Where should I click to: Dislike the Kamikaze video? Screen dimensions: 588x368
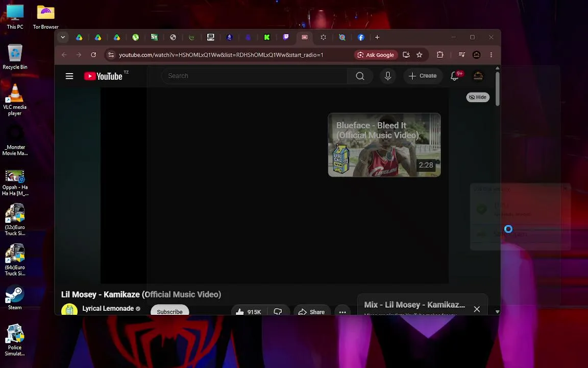pos(278,312)
